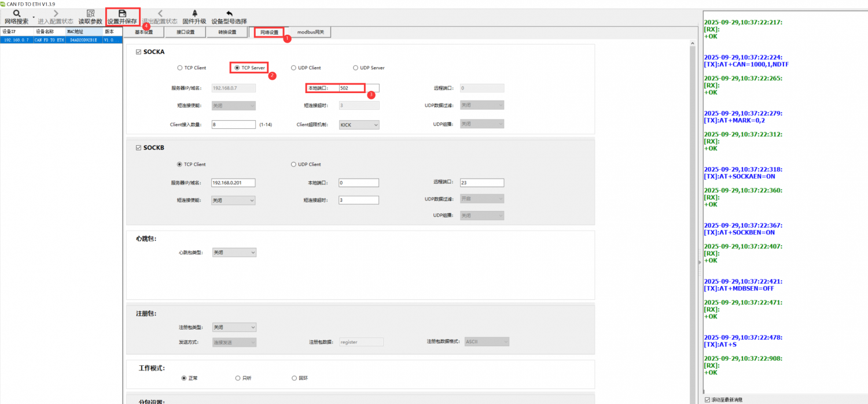868x404 pixels.
Task: Click the 读取参数 toolbar icon
Action: pos(90,13)
